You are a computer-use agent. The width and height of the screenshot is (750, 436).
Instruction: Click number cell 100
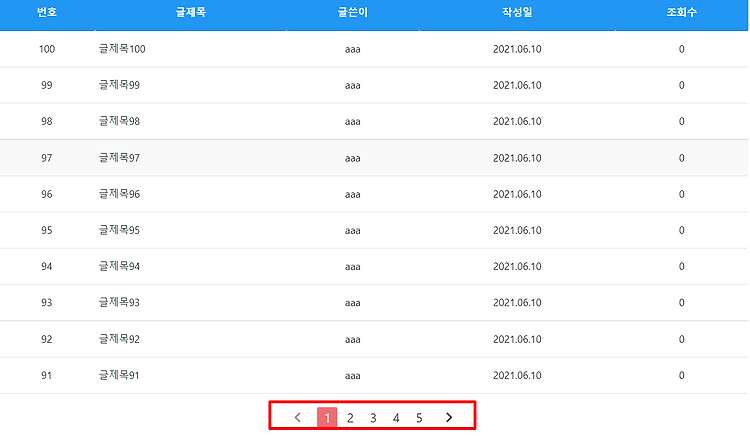[47, 49]
